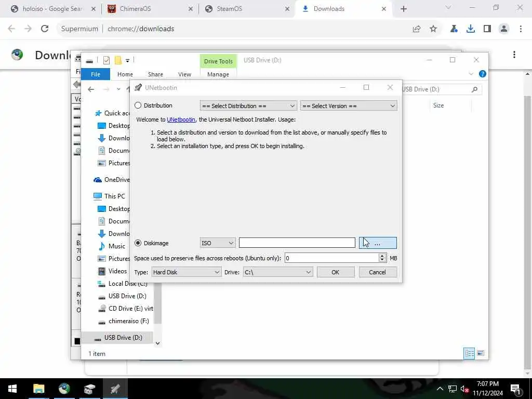This screenshot has height=399, width=532.
Task: Bookmark this page with star icon
Action: (x=433, y=29)
